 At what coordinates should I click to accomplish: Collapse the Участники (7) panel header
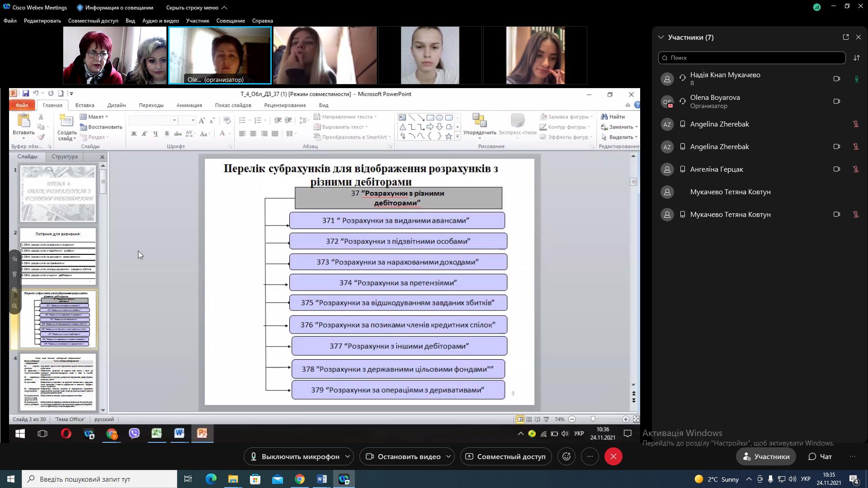tap(661, 37)
